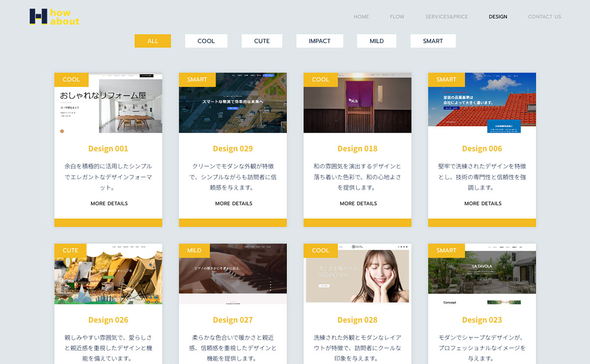Screen dimensions: 590x364
Task: Click the Design 028 title
Action: 357,320
